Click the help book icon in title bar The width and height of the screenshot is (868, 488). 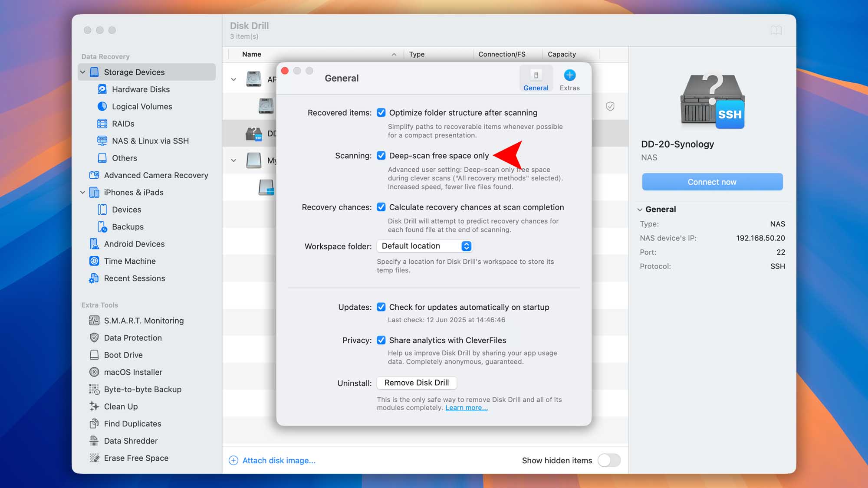pos(776,30)
